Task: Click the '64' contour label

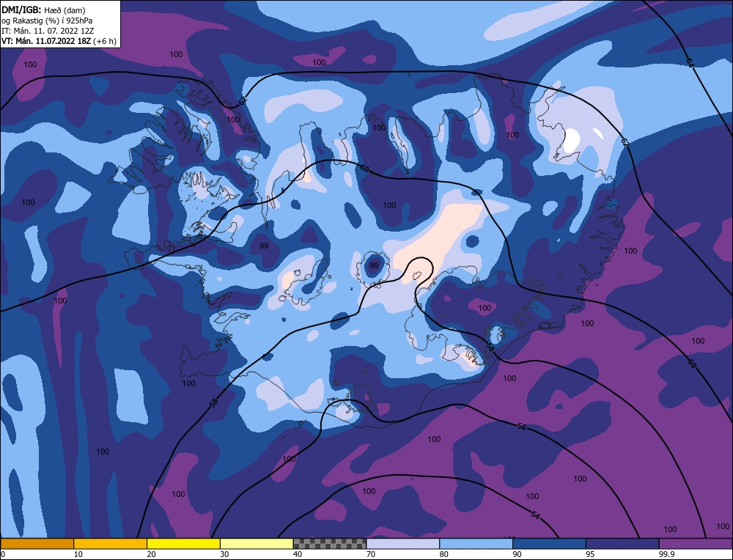Action: click(690, 62)
